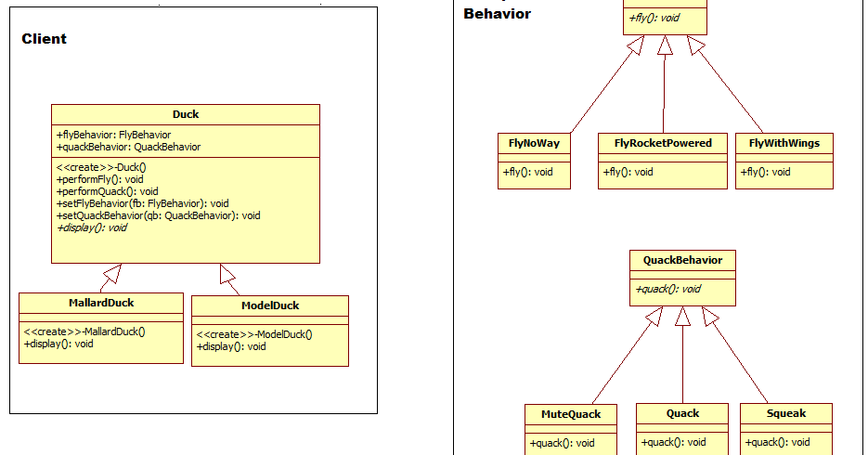Click MuteQuack's +quack(): void operation
Viewport: 868px width, 455px height.
pos(562,443)
